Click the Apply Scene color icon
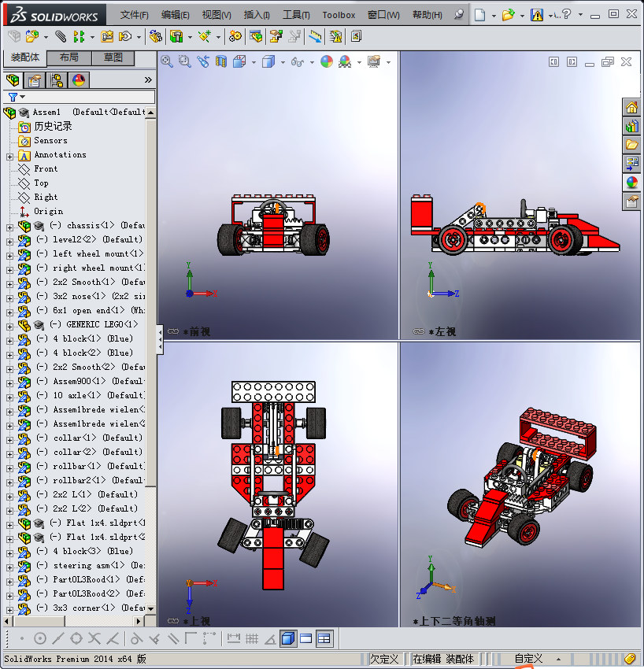 345,62
